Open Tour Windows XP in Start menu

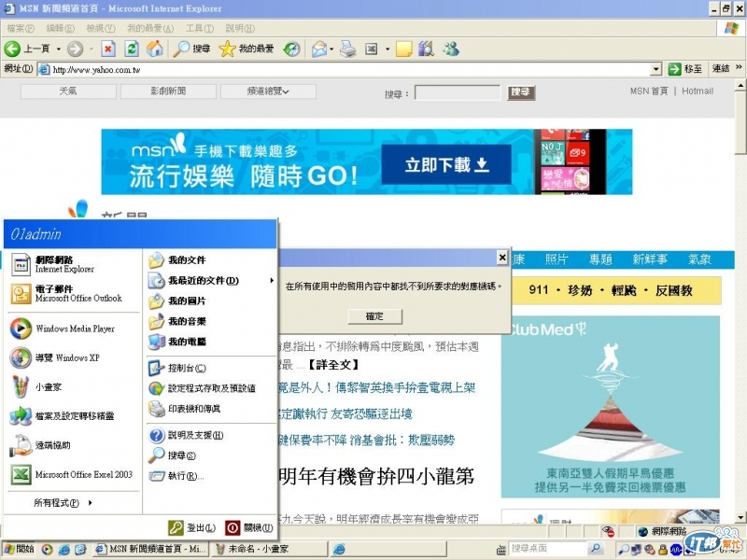(72, 357)
